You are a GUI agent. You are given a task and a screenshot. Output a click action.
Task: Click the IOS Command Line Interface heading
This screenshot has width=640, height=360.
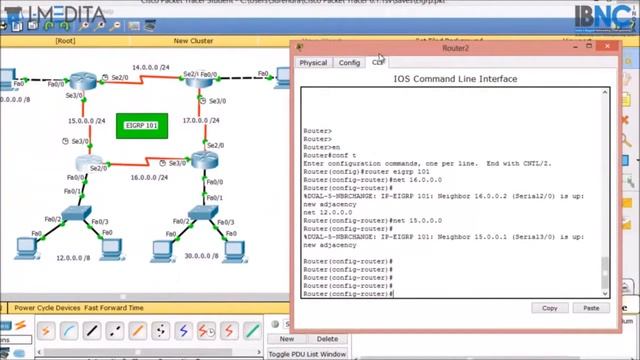pos(455,79)
